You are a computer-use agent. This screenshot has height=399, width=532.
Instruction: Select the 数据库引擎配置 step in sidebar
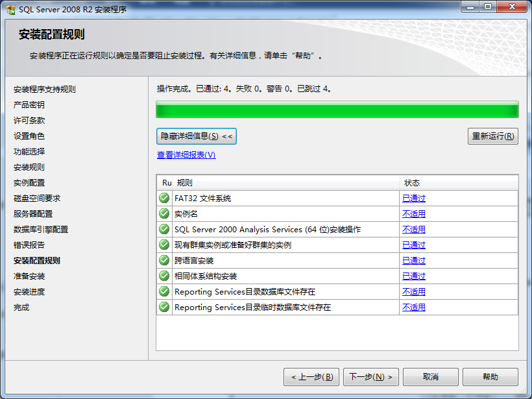41,230
